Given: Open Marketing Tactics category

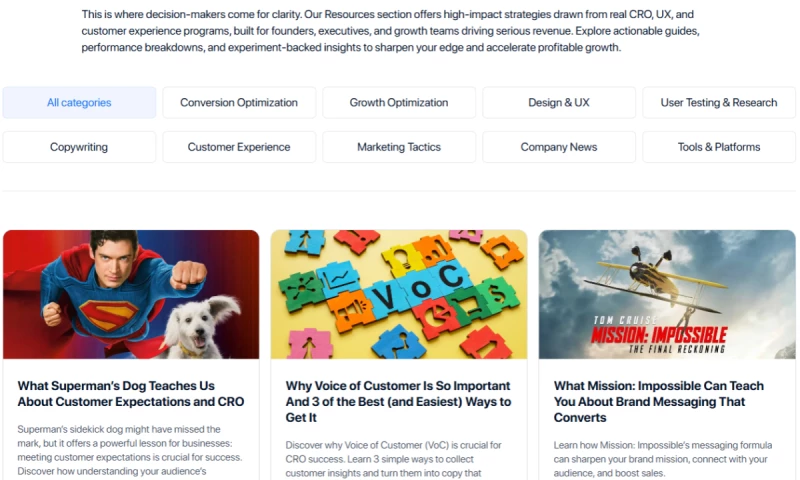Looking at the screenshot, I should click(x=399, y=147).
